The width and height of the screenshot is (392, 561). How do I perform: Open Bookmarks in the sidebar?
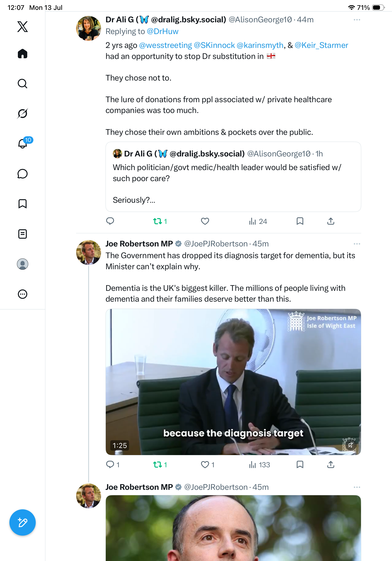23,204
